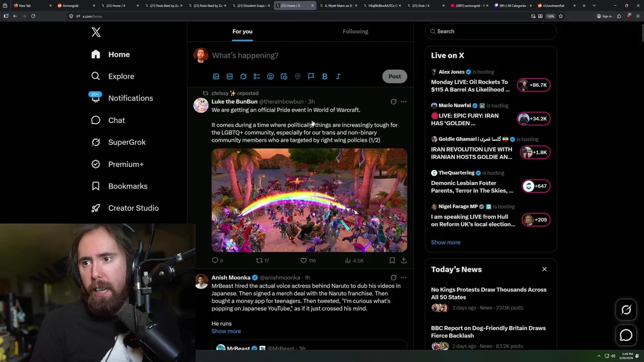This screenshot has height=362, width=644.
Task: Close the Today's News panel
Action: coord(544,269)
